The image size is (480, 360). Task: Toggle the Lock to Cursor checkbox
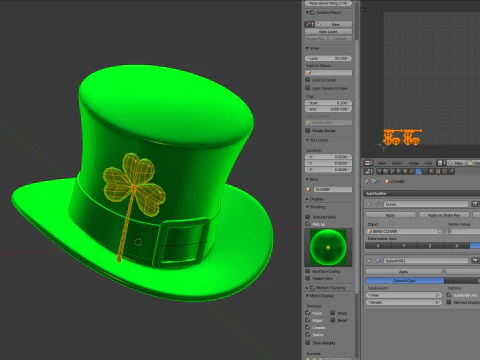[x=308, y=80]
